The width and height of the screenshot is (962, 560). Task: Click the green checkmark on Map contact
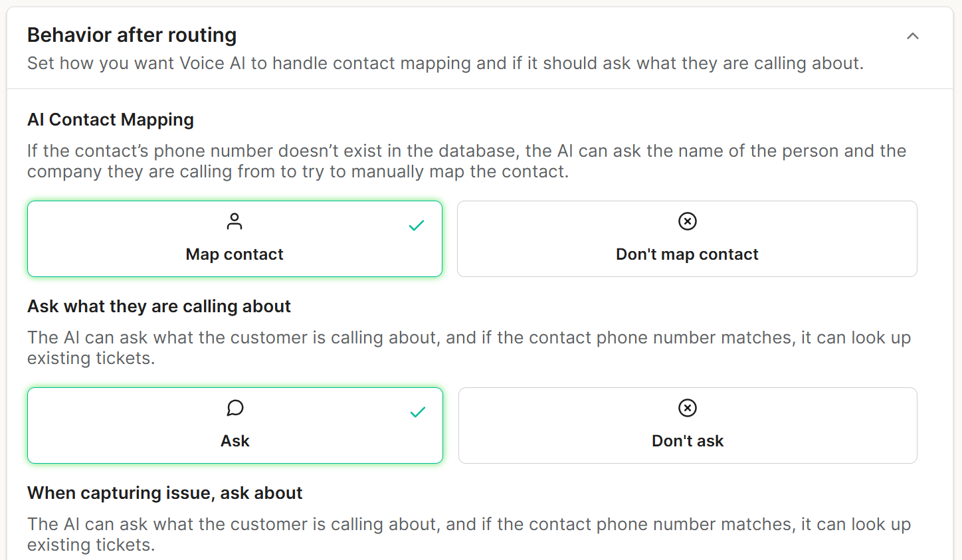[x=417, y=226]
